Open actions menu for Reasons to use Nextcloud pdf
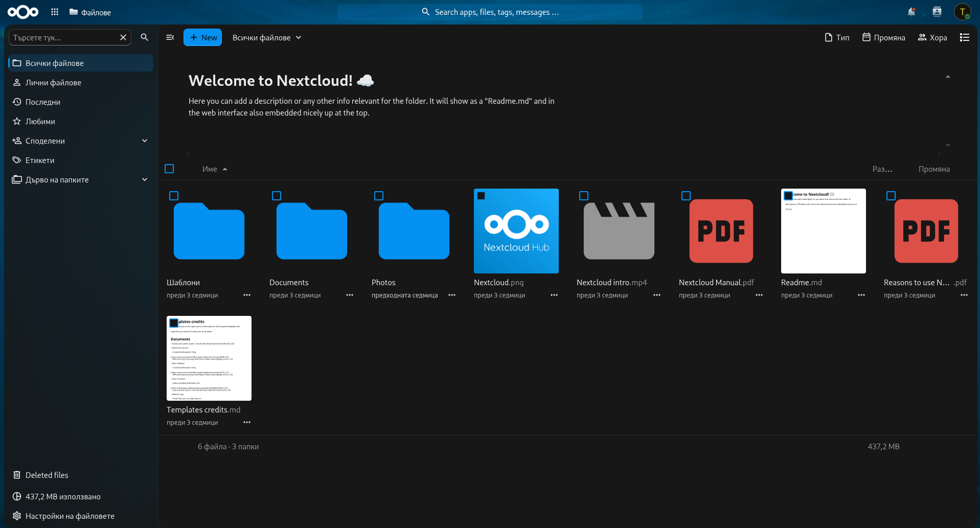Viewport: 980px width, 528px height. click(964, 295)
